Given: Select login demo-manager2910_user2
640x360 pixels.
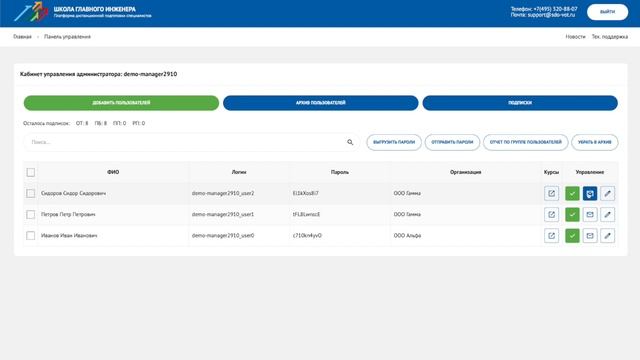Looking at the screenshot, I should (223, 193).
